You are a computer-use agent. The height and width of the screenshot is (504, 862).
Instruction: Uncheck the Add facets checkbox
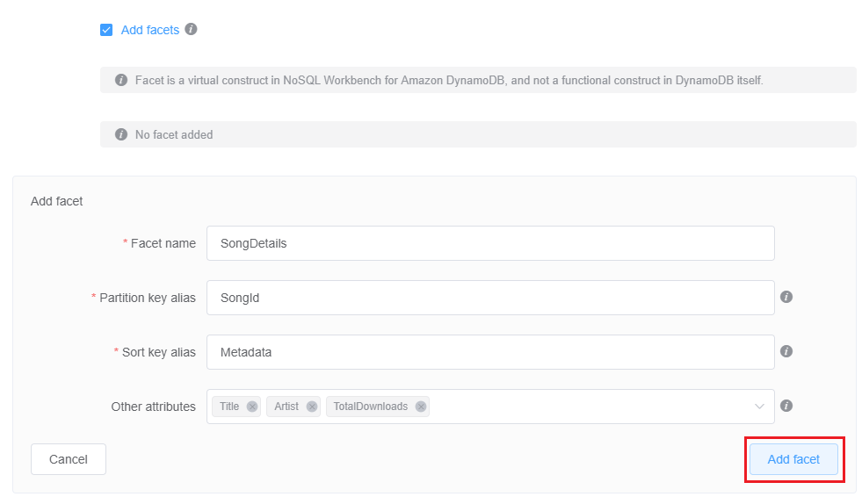(x=106, y=30)
